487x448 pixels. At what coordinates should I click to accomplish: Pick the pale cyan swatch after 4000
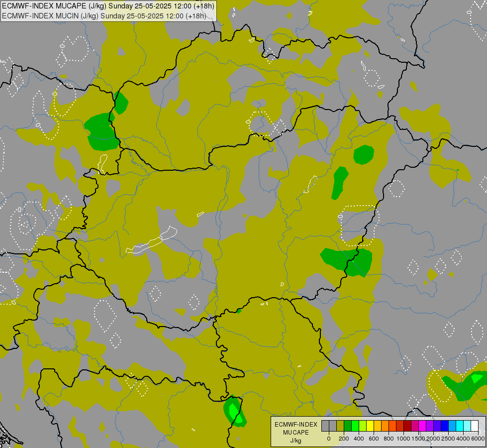click(x=468, y=426)
